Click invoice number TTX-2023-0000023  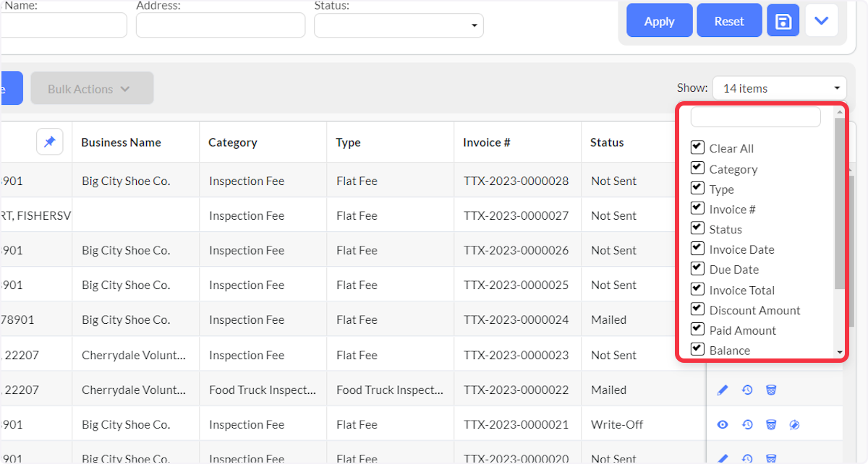point(516,355)
